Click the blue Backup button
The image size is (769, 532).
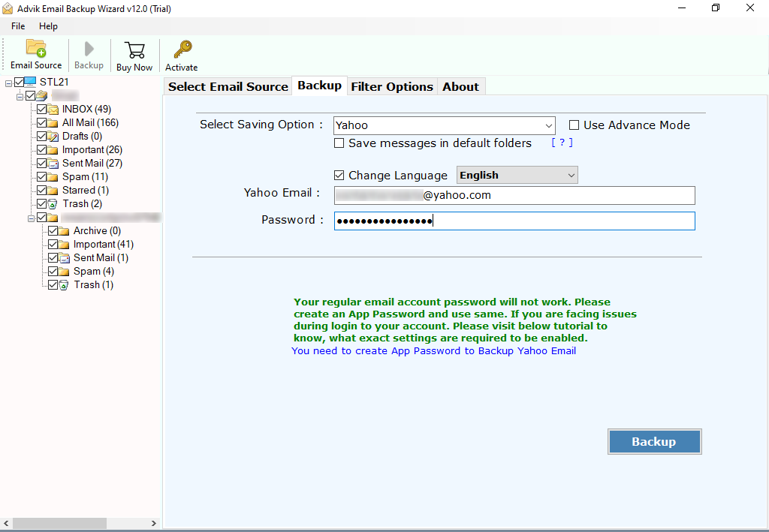pos(654,441)
